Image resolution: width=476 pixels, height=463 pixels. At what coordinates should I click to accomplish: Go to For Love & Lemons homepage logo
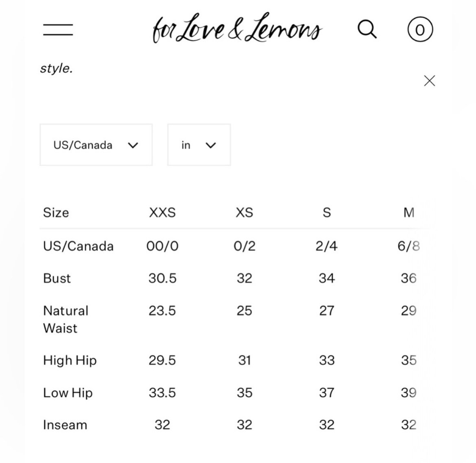click(237, 28)
